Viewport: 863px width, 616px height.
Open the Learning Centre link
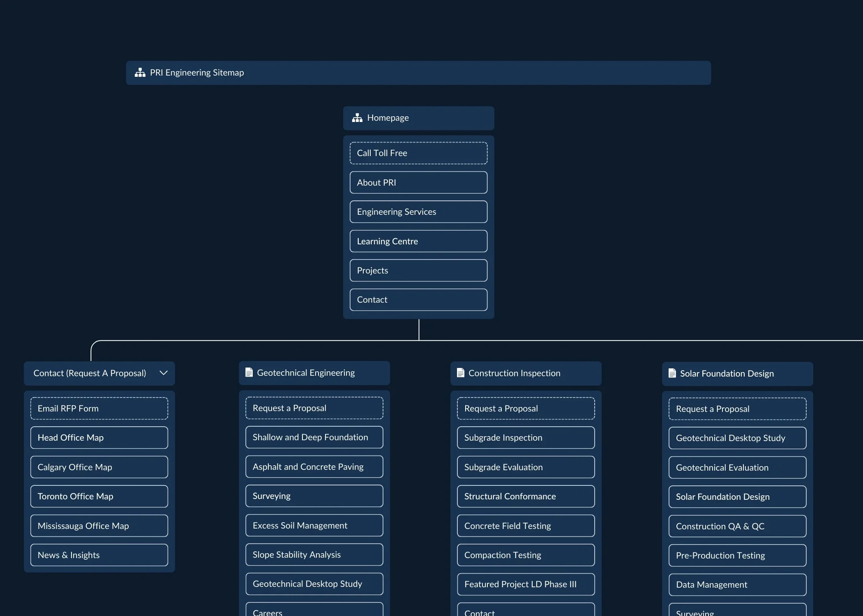pos(418,241)
